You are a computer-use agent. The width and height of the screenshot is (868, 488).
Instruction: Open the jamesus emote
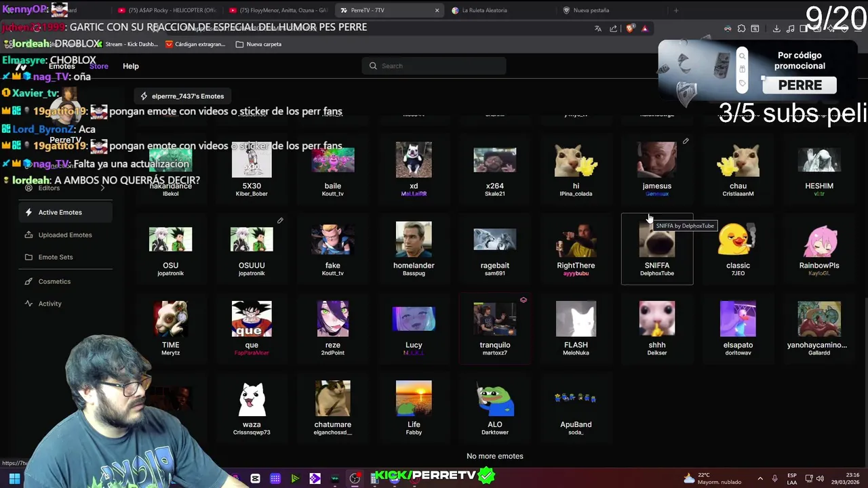point(657,169)
